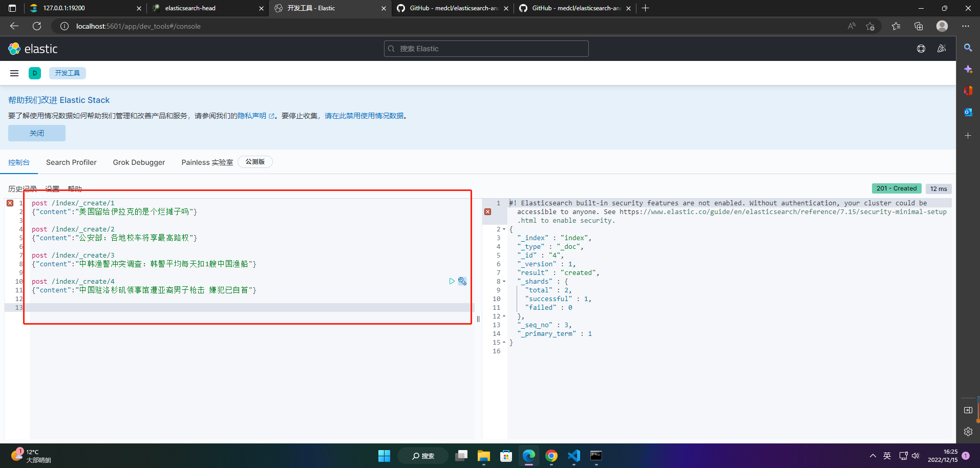Open the browser settings and more menu
This screenshot has height=468, width=980.
point(966,26)
